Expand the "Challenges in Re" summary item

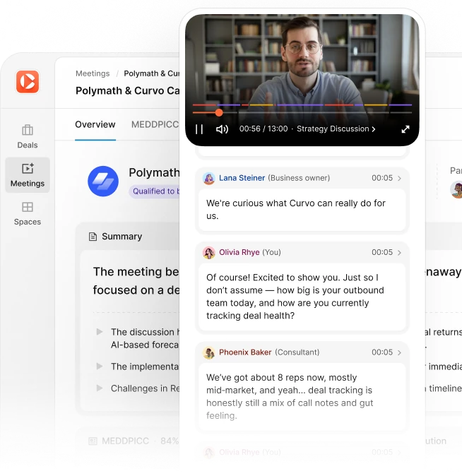(100, 388)
